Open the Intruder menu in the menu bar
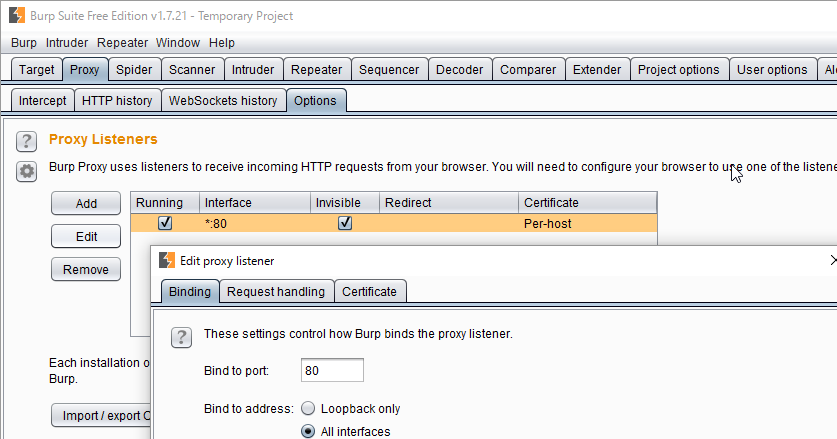Viewport: 837px width, 439px height. coord(67,43)
